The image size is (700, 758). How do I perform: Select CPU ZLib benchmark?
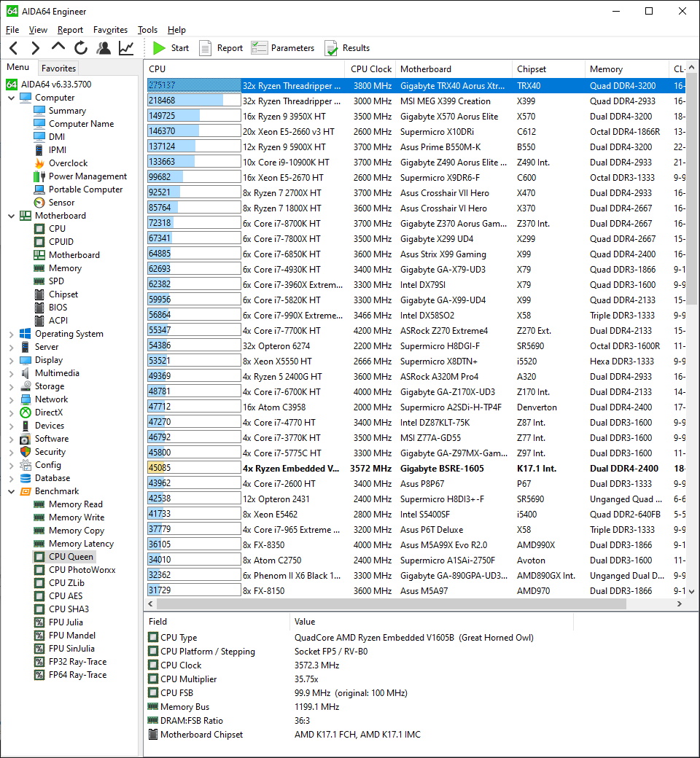coord(66,583)
